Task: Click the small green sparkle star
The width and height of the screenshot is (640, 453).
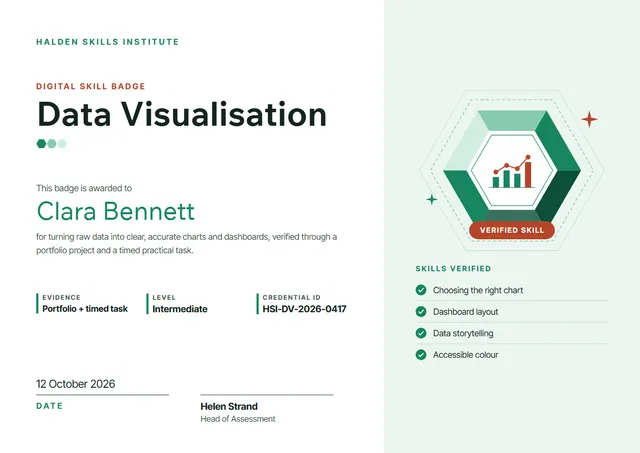Action: 431,199
